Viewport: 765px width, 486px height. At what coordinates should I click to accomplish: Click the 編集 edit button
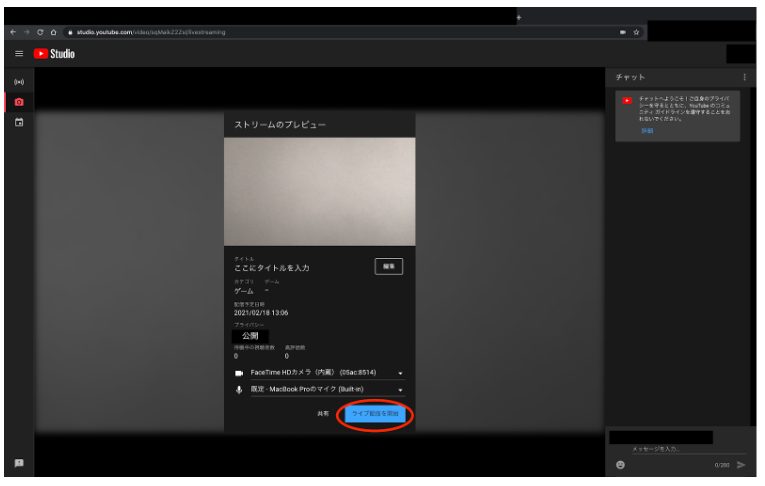click(389, 266)
